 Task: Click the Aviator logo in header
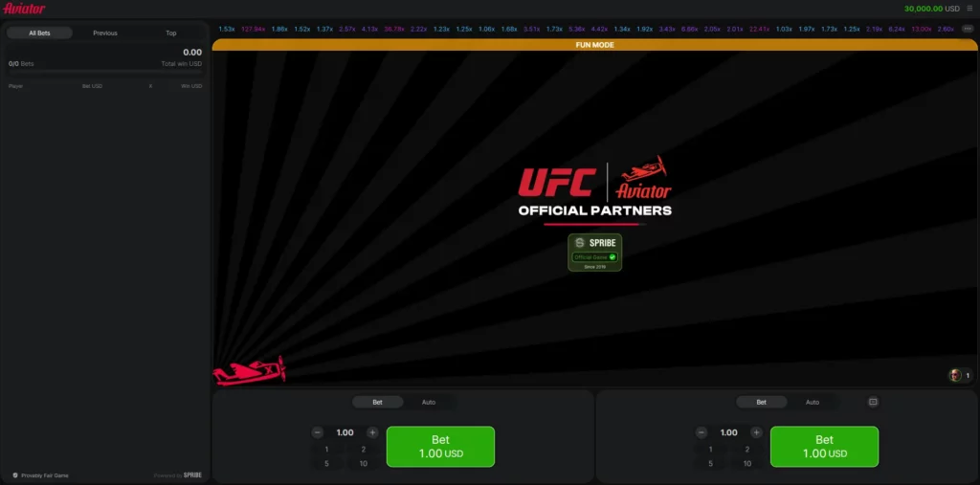point(24,9)
